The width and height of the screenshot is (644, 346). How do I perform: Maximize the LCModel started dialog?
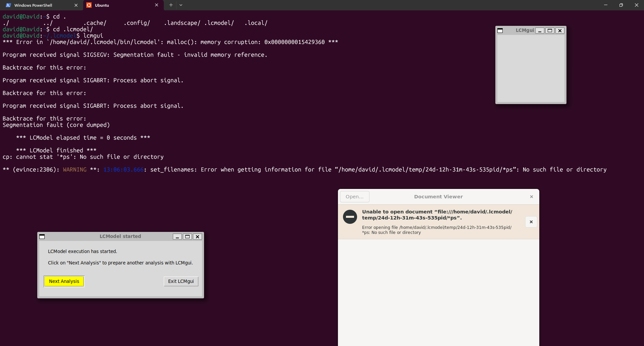[187, 237]
